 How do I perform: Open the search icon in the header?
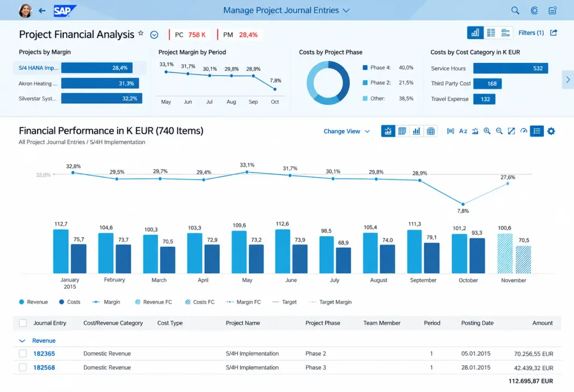point(515,11)
